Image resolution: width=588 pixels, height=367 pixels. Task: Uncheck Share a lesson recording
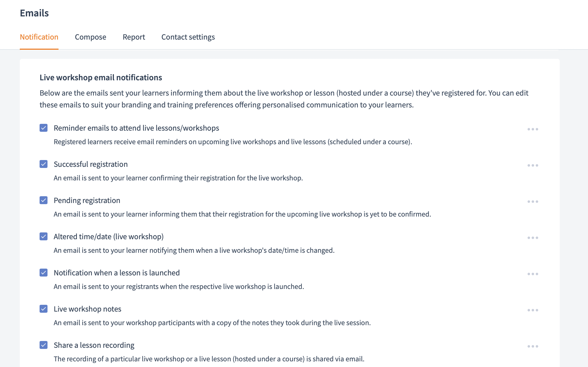click(x=44, y=345)
